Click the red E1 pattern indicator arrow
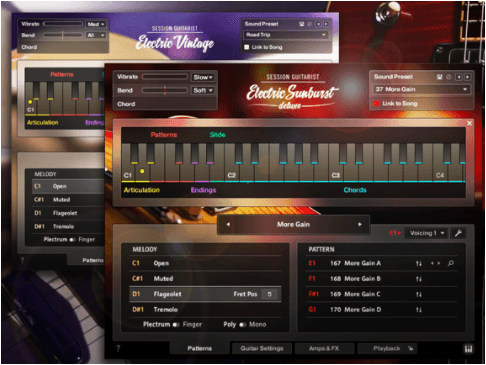The height and width of the screenshot is (365, 486). [395, 233]
